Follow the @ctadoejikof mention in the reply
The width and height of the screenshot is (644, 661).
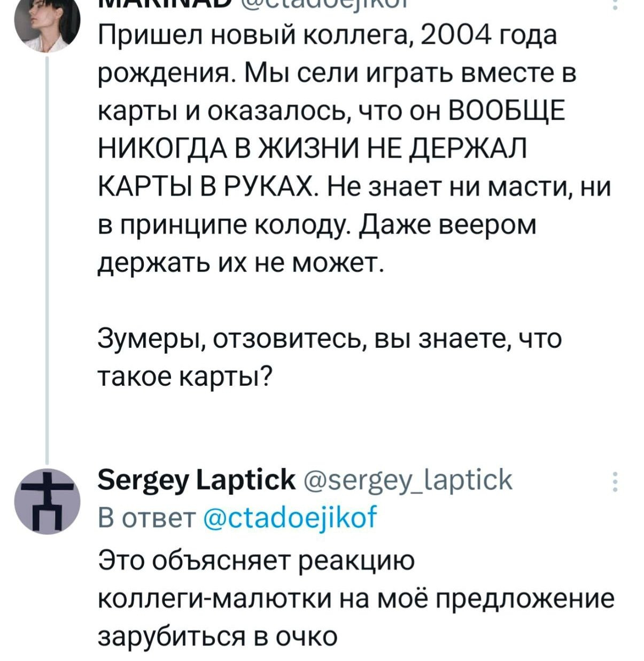[x=291, y=517]
